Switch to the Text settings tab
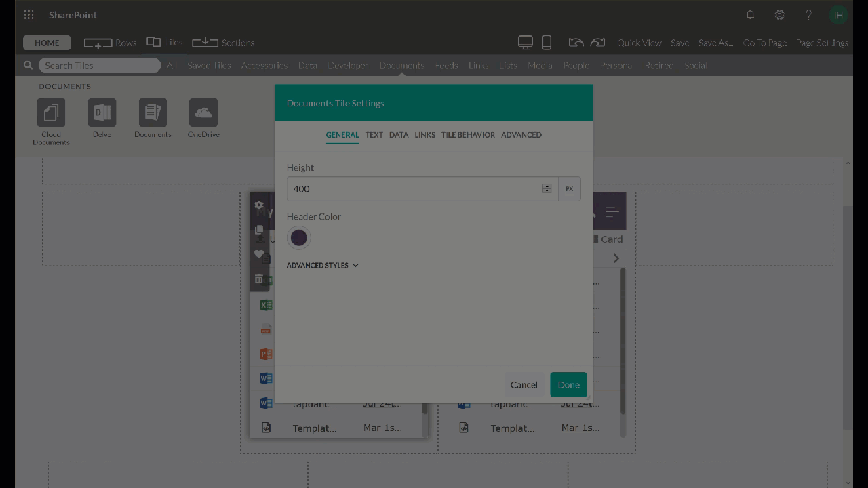Screen dimensions: 868x488 coord(374,135)
